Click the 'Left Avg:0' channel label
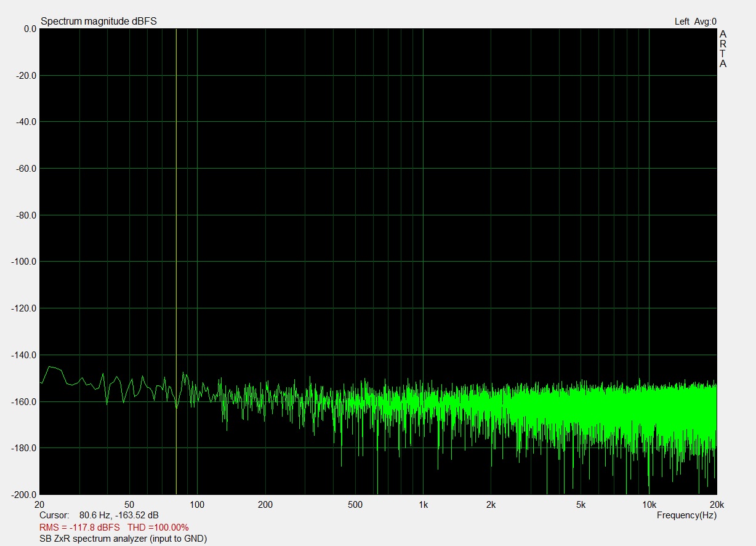 pyautogui.click(x=696, y=22)
